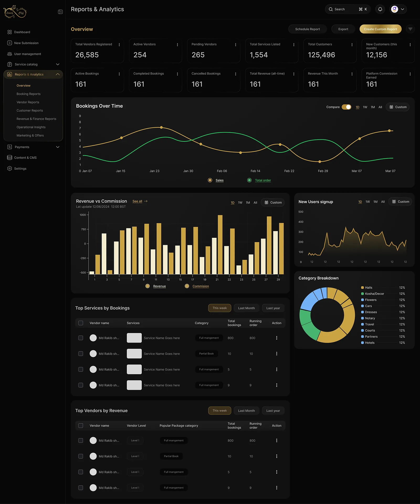Viewport: 420px width, 504px height.
Task: Open the user profile dropdown
Action: [398, 9]
